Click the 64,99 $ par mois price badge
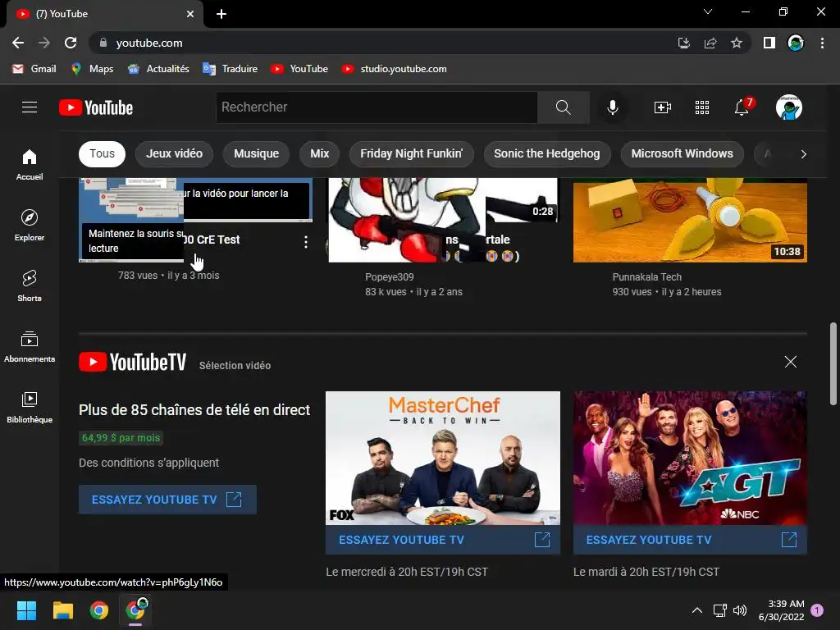 [x=121, y=438]
